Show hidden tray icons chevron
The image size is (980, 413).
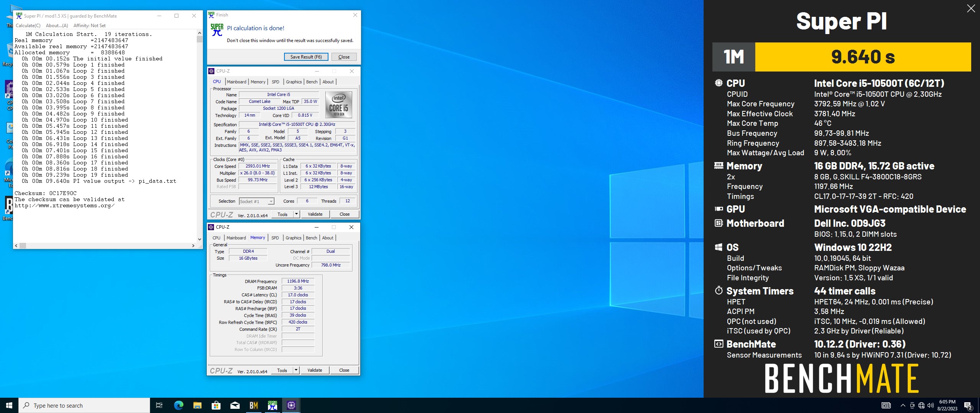coord(903,405)
